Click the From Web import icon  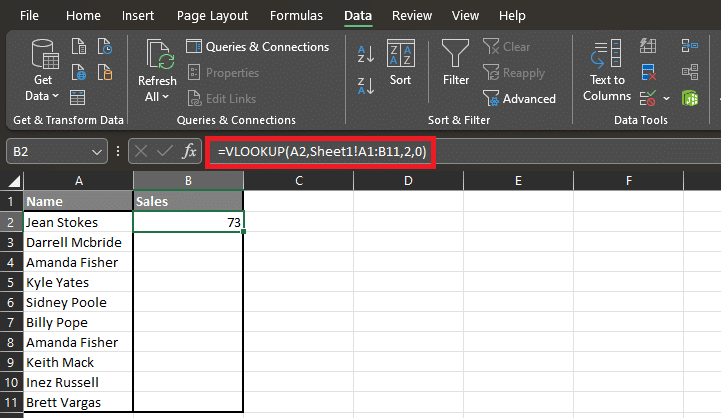point(79,72)
